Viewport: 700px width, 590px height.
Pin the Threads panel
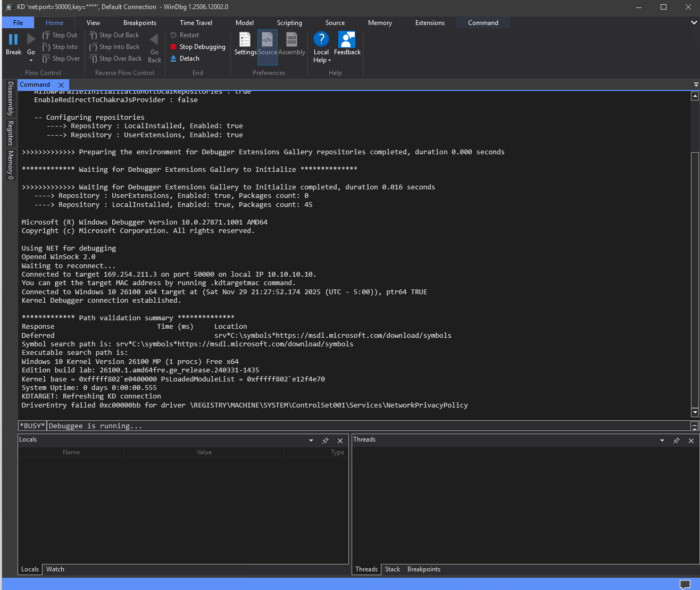click(x=676, y=441)
